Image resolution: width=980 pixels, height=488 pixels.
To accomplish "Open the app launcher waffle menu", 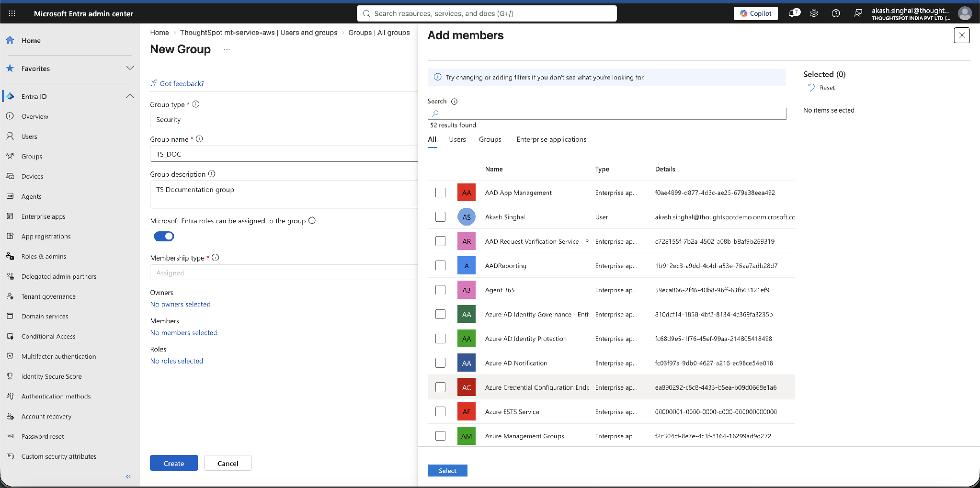I will [12, 13].
